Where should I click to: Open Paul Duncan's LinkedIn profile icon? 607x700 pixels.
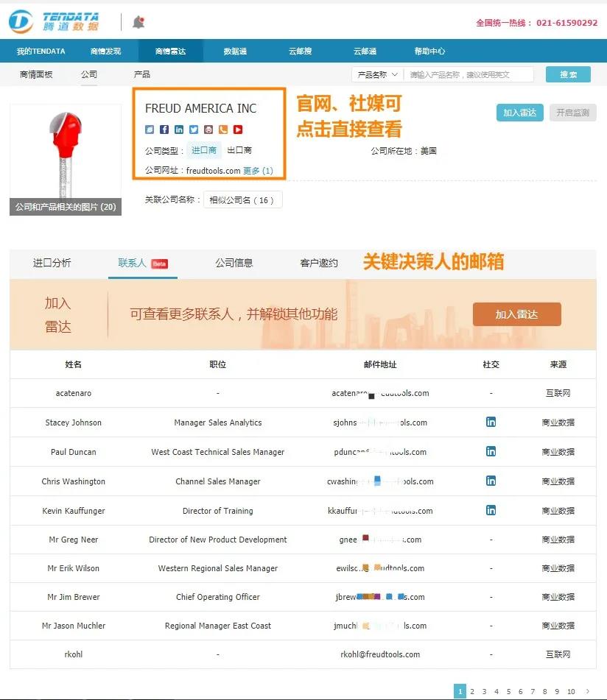(x=491, y=451)
